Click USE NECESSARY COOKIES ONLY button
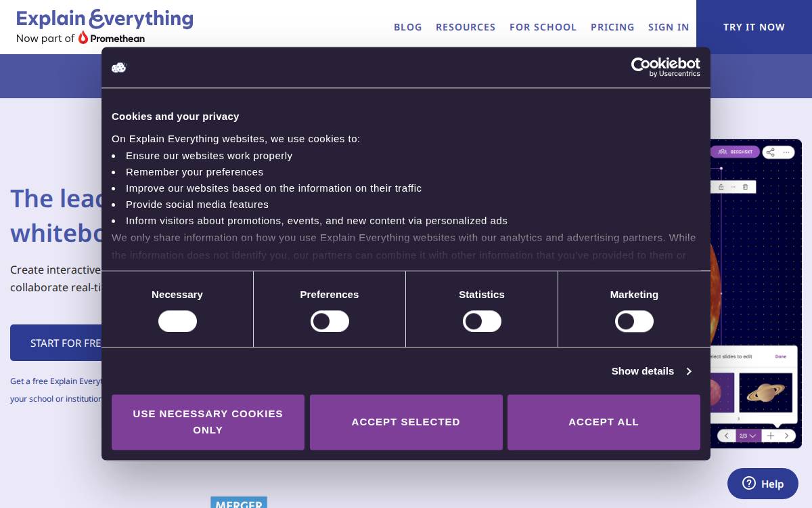This screenshot has height=508, width=812. [208, 422]
